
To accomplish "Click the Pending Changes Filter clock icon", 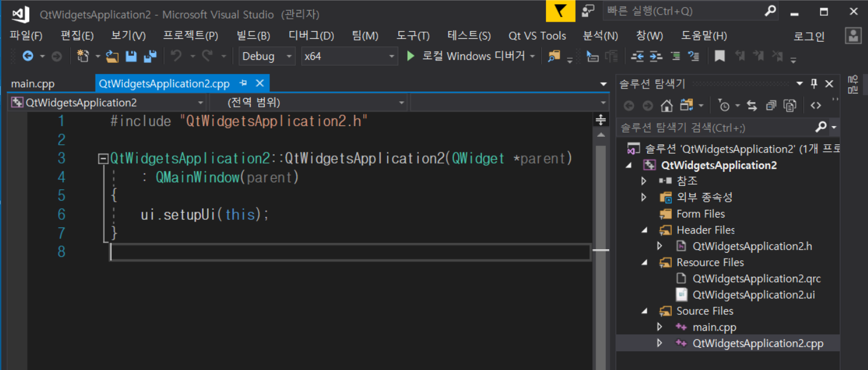I will click(725, 106).
